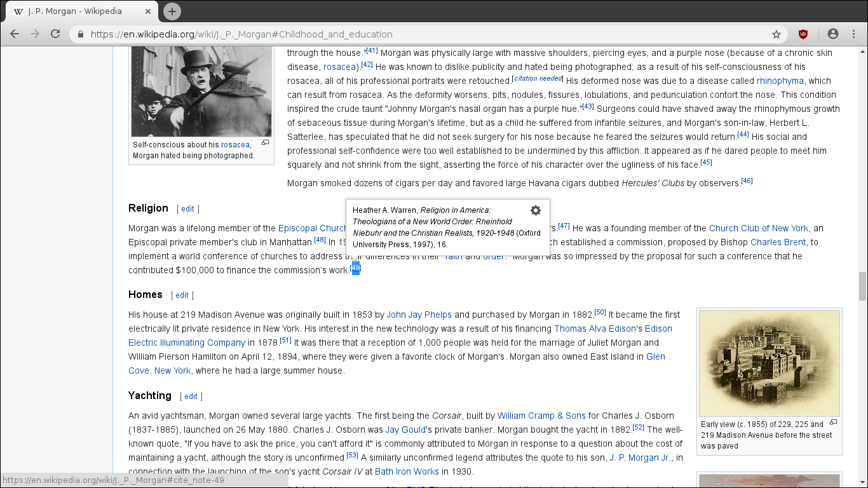The image size is (868, 488).
Task: Enlarge the Morgan photograph via its enlarge icon
Action: 266,143
